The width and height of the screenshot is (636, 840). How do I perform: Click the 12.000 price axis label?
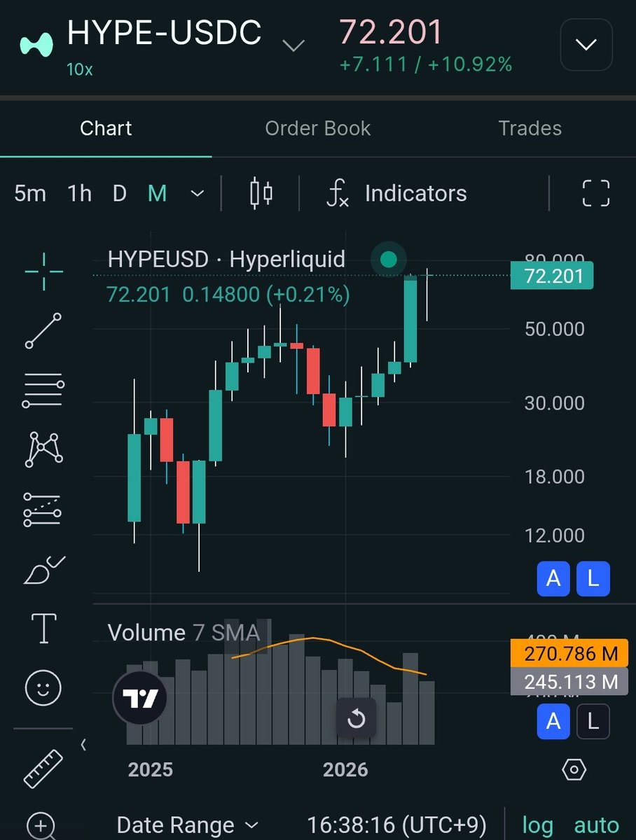[x=555, y=535]
